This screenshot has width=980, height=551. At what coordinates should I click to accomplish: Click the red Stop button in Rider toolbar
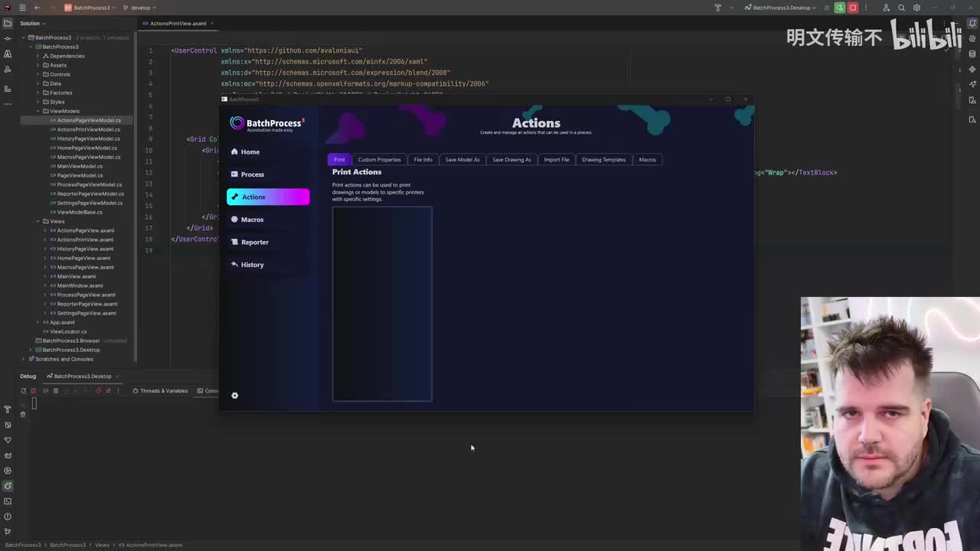(853, 8)
